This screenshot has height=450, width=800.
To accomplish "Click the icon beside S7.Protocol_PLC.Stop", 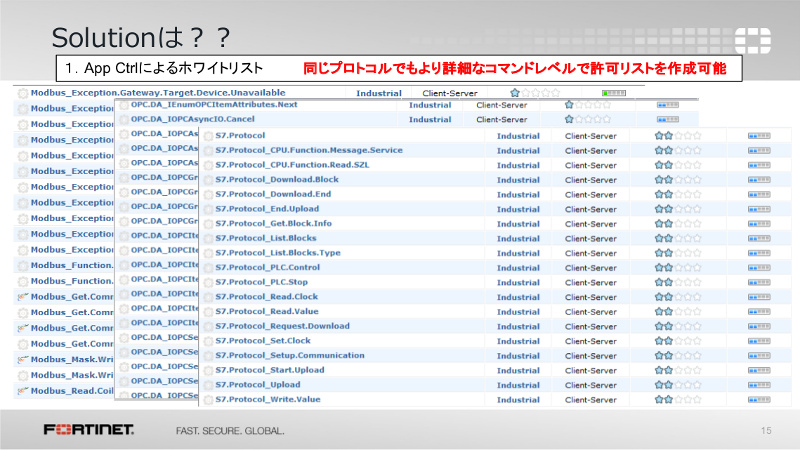I will tap(208, 283).
